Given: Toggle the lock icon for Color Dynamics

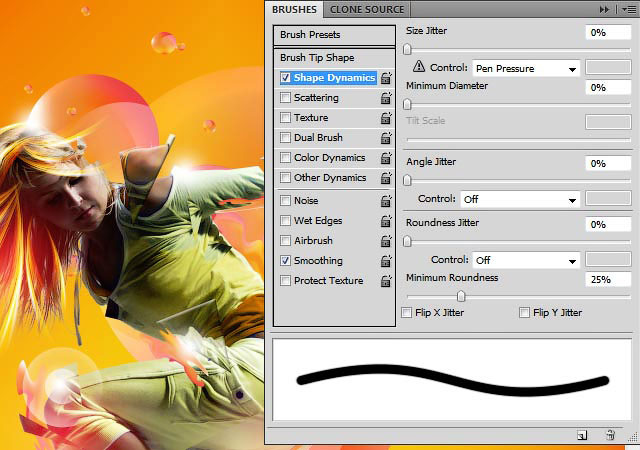Looking at the screenshot, I should [x=386, y=158].
